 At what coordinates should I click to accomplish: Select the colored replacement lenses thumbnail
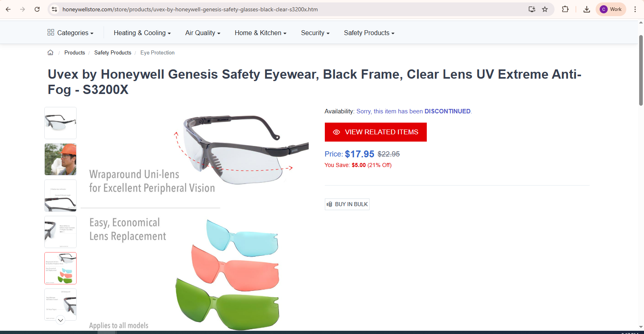pyautogui.click(x=60, y=268)
